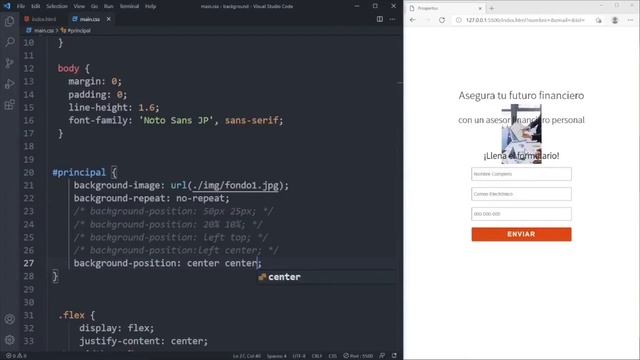640x360 pixels.
Task: Open the browser profile icon
Action: coord(615,20)
